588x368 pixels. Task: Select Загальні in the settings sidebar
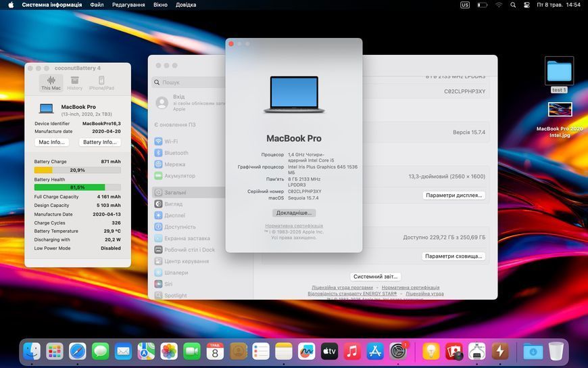tap(189, 192)
